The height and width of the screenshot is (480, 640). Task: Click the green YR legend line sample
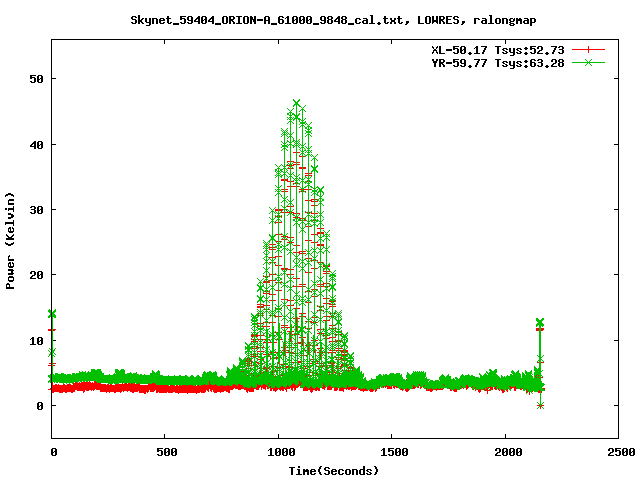point(588,62)
